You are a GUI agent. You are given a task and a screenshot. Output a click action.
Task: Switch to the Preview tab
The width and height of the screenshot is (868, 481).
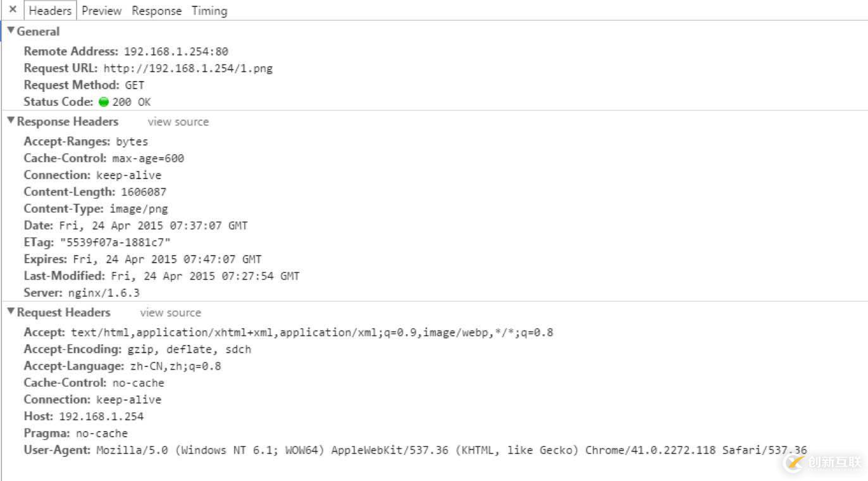pyautogui.click(x=101, y=11)
